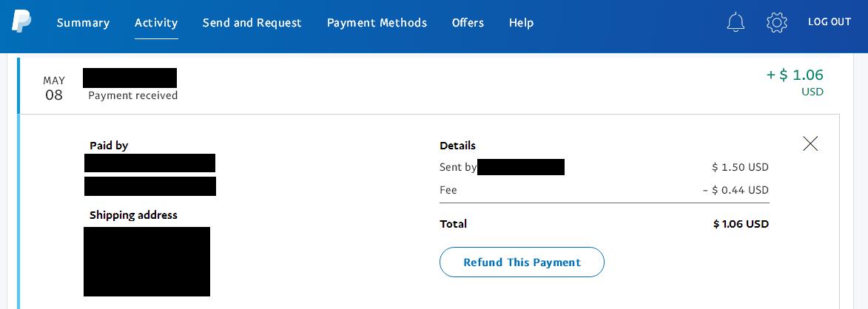Click the bold $1.06 USD total
Screen dimensions: 868x309
point(741,224)
